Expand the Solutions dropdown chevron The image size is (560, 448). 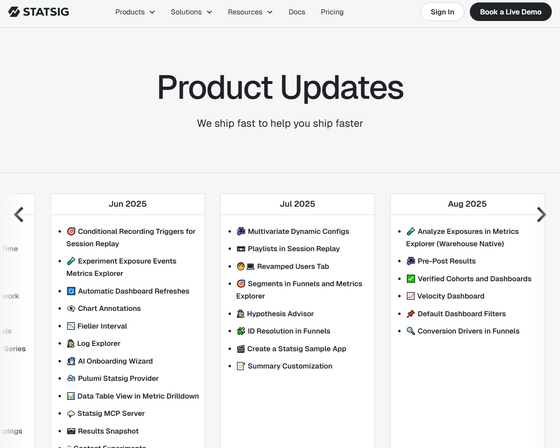pos(209,12)
